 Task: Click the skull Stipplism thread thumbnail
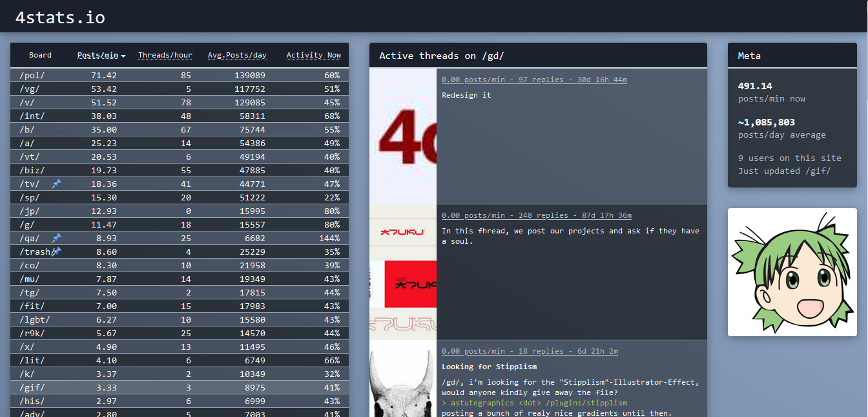403,379
